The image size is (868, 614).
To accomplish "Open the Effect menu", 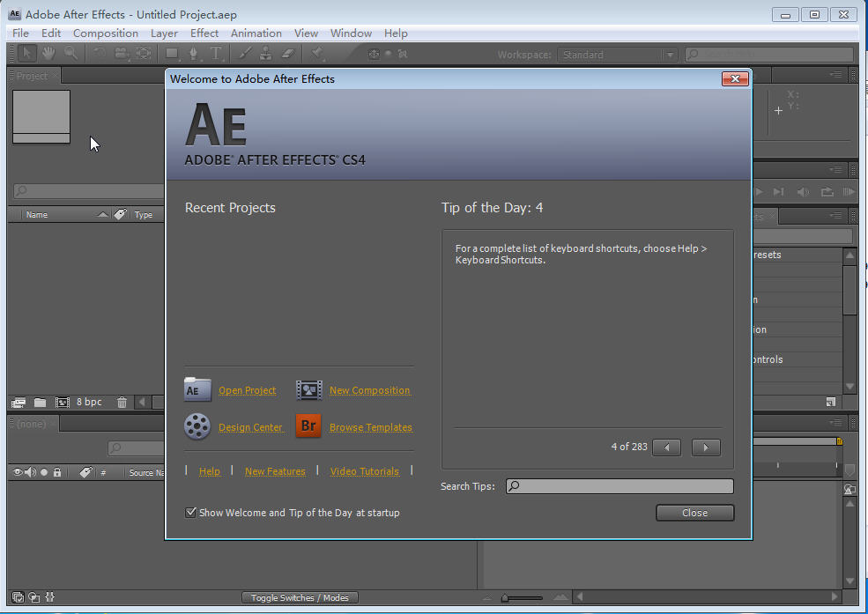I will 204,33.
